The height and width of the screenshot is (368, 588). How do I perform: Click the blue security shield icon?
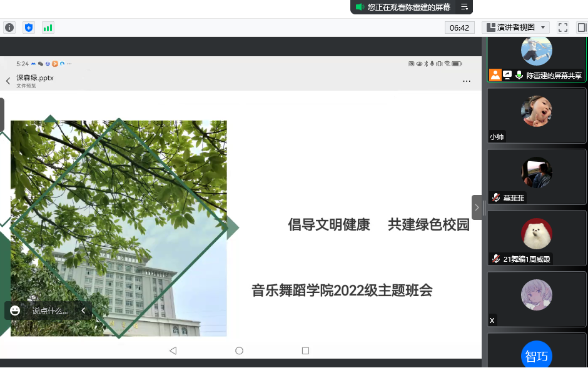(29, 27)
